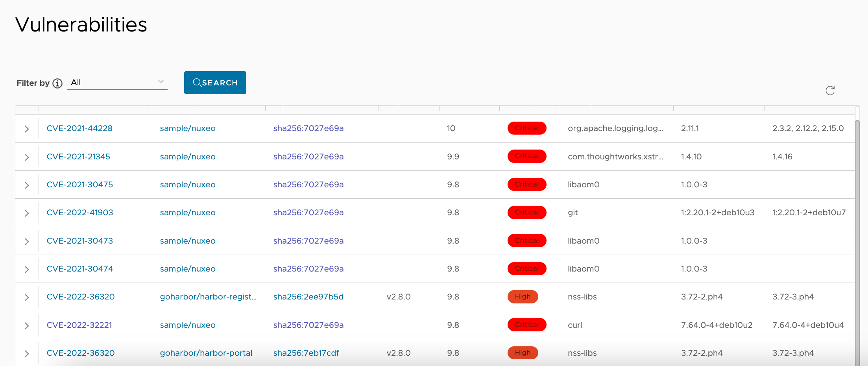This screenshot has height=366, width=868.
Task: Click the sha256:2ee97b5d artifact digest
Action: (308, 297)
